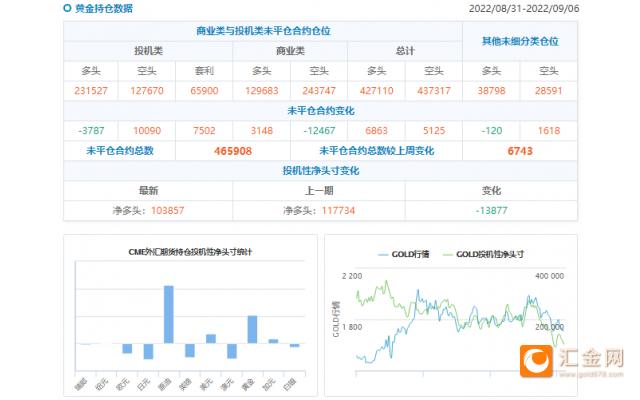Click the 商业类 column group header

(290, 51)
